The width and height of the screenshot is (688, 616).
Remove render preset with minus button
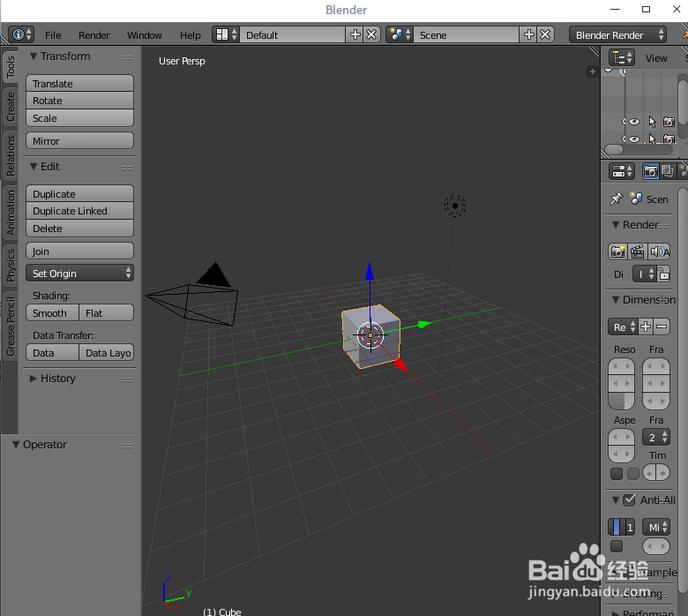tap(662, 327)
